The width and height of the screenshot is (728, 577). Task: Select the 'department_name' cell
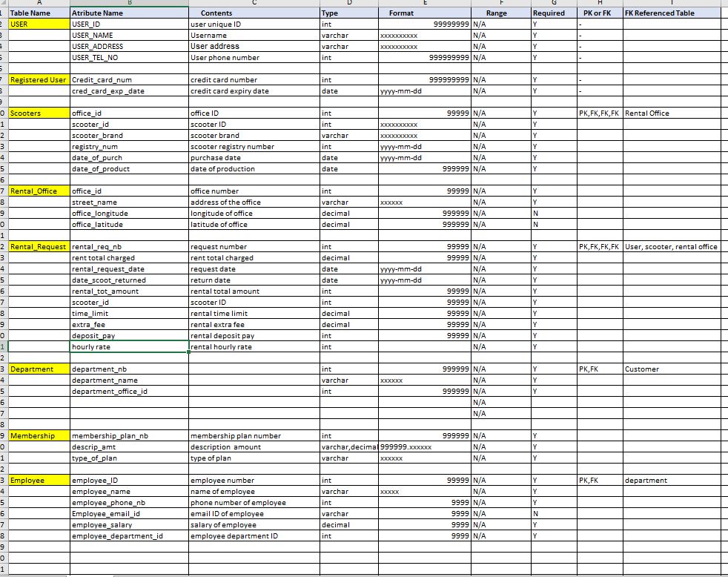pyautogui.click(x=129, y=380)
